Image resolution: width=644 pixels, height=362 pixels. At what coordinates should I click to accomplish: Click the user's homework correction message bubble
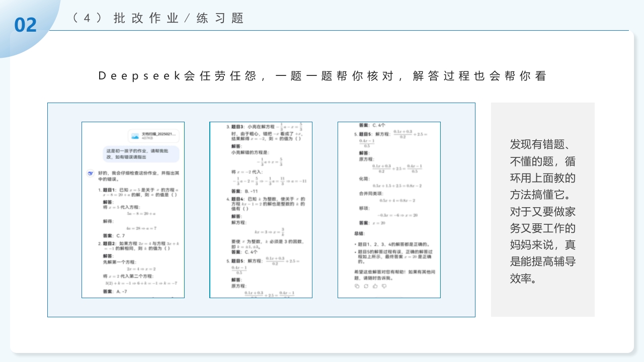(x=142, y=154)
